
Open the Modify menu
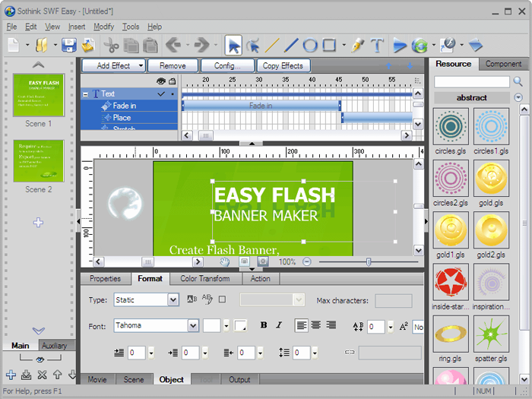click(x=103, y=27)
